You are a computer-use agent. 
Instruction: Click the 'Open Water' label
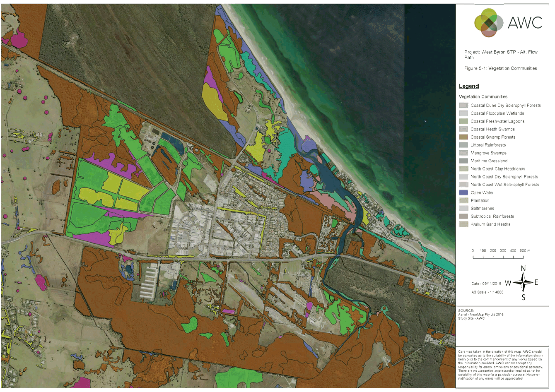(x=482, y=192)
